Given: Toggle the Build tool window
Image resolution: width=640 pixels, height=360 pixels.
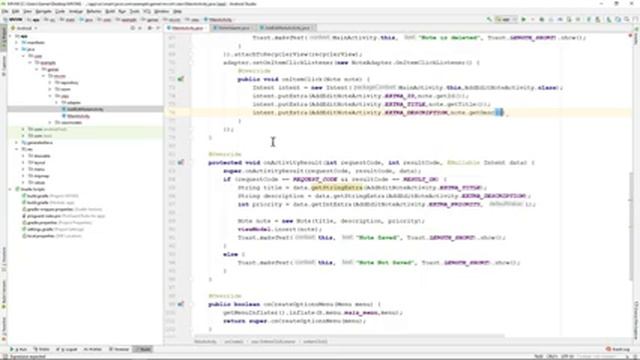Looking at the screenshot, I should coord(143,349).
